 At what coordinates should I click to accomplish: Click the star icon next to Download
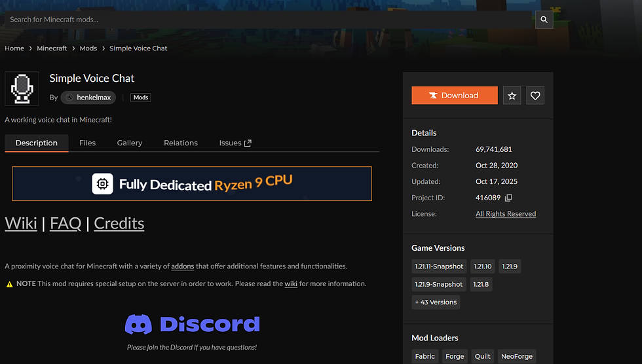pos(512,96)
